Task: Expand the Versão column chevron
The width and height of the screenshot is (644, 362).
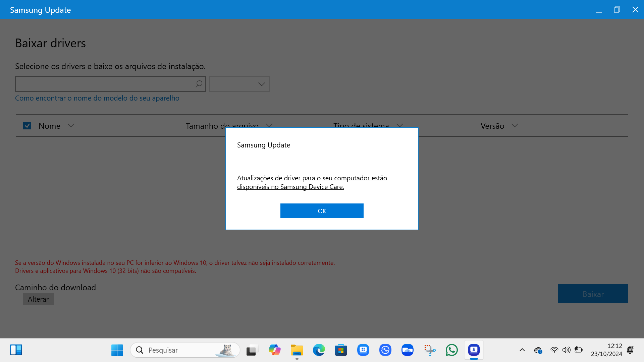Action: [x=515, y=126]
